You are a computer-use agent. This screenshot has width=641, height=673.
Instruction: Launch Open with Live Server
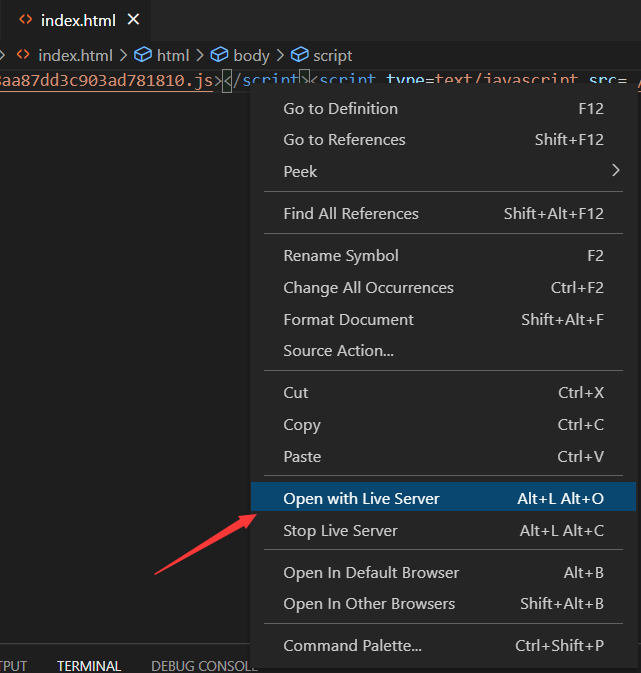tap(361, 498)
